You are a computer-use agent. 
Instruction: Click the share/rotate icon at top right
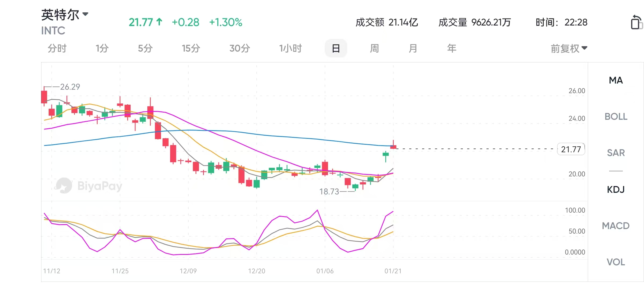coord(636,22)
